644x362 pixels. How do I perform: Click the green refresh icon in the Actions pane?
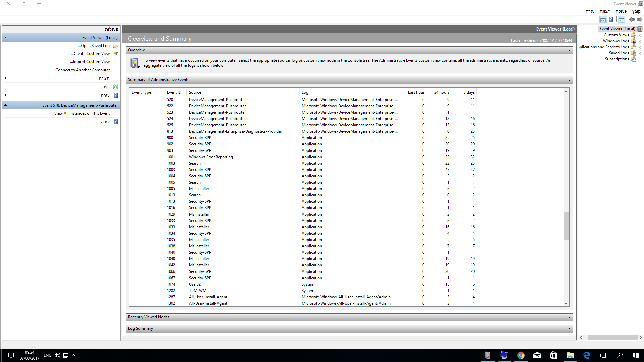point(115,87)
